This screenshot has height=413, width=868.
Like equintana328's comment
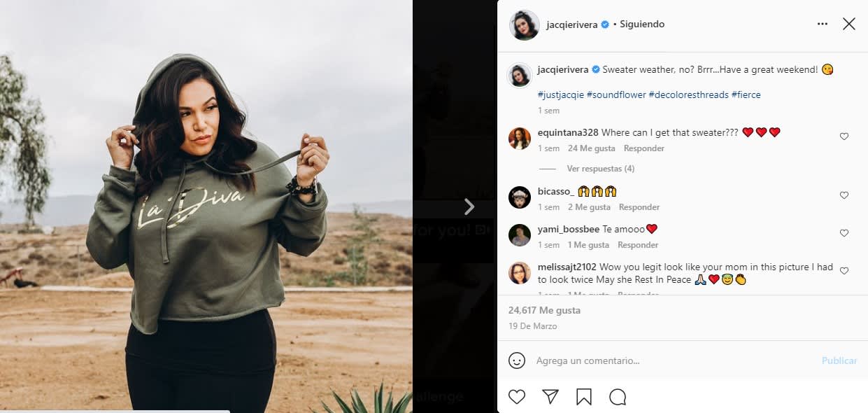(844, 136)
